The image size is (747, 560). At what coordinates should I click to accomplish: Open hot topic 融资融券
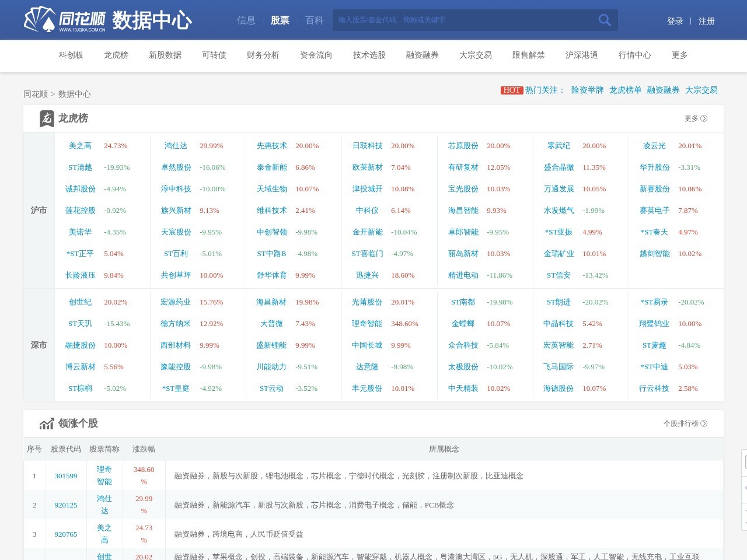click(664, 90)
